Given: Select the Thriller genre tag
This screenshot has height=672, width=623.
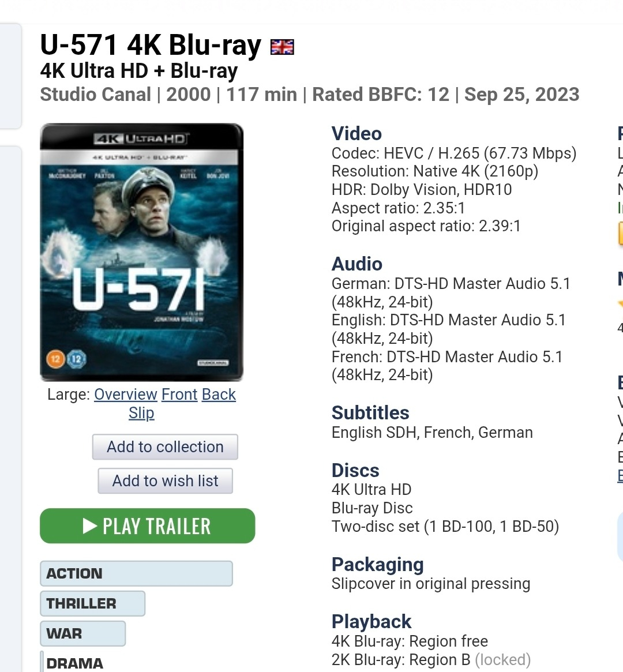Looking at the screenshot, I should pos(92,603).
